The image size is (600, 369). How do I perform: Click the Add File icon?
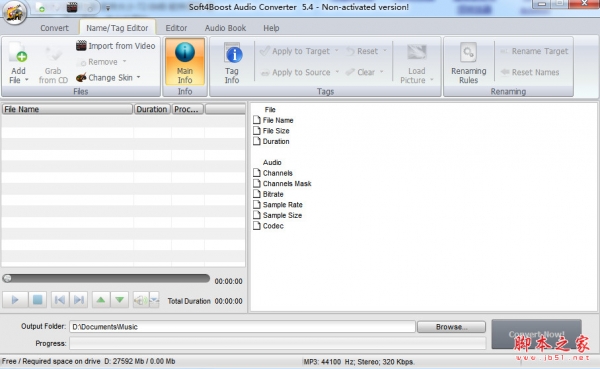click(x=18, y=53)
